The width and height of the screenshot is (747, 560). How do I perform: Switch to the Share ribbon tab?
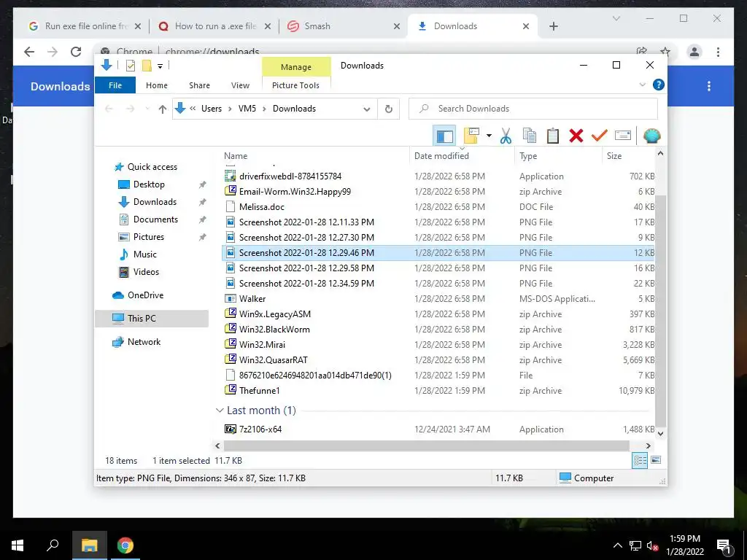click(x=199, y=85)
